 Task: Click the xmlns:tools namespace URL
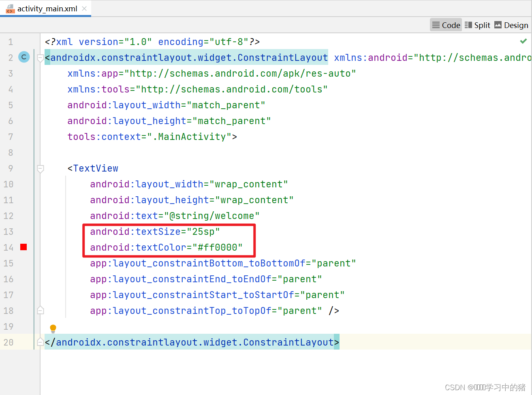click(232, 89)
